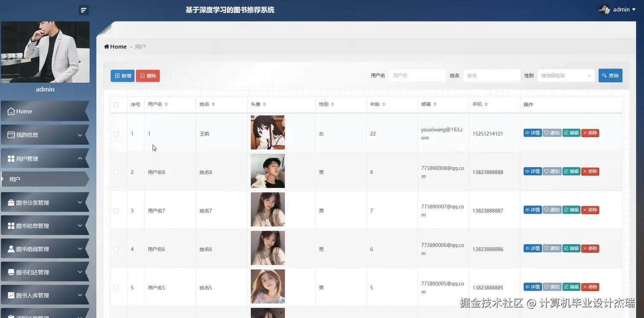The width and height of the screenshot is (644, 318).
Task: Expand the 图书信息管理 menu chevron
Action: (80, 226)
